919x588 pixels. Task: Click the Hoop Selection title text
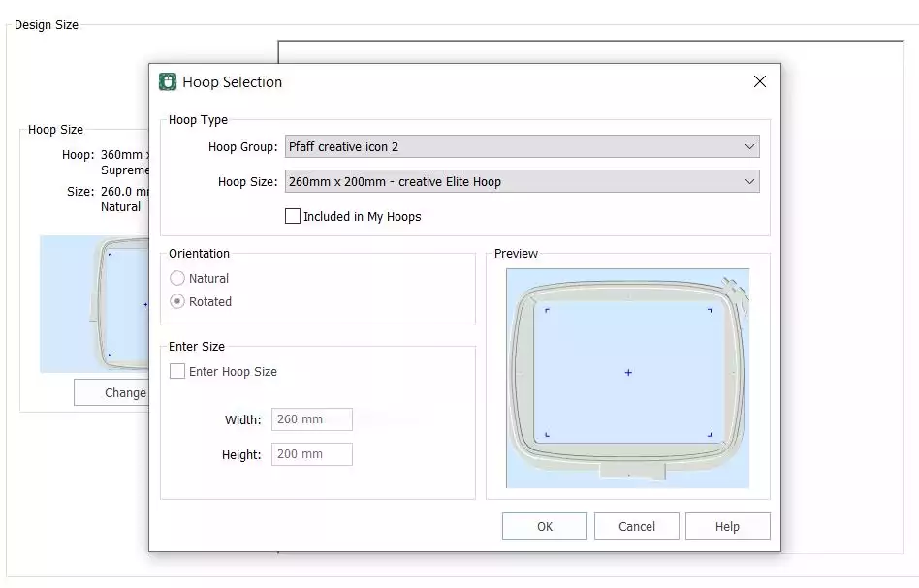coord(232,82)
